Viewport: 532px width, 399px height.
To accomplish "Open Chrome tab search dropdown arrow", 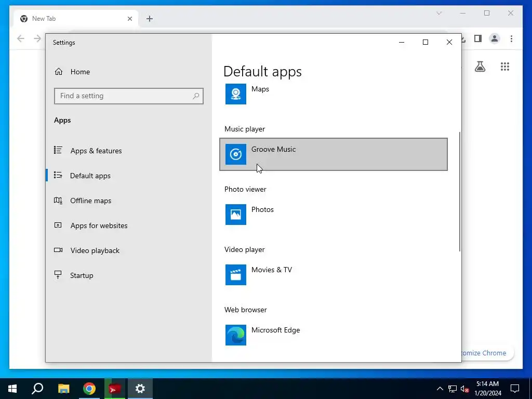I will (x=438, y=13).
